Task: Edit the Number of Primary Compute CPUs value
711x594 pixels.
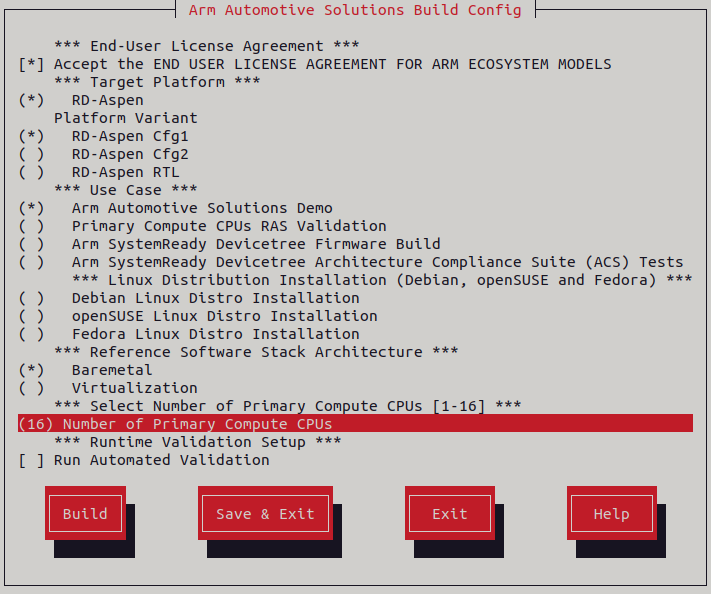Action: pyautogui.click(x=356, y=424)
